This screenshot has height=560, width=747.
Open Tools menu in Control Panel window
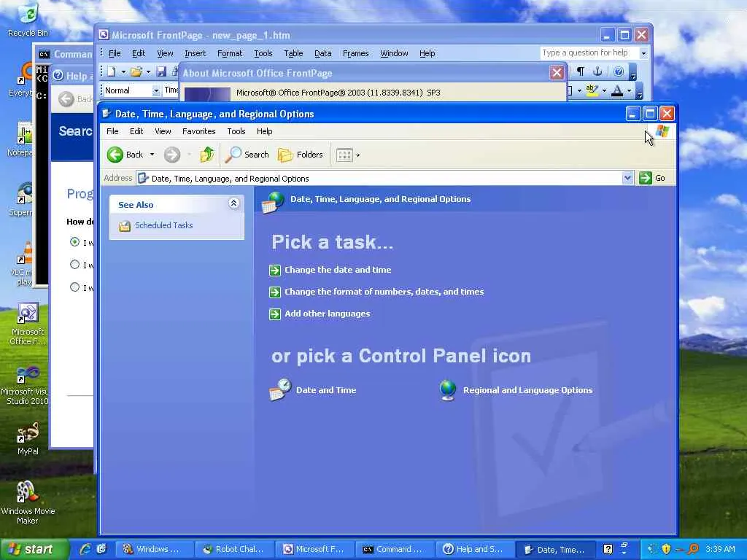click(x=236, y=131)
